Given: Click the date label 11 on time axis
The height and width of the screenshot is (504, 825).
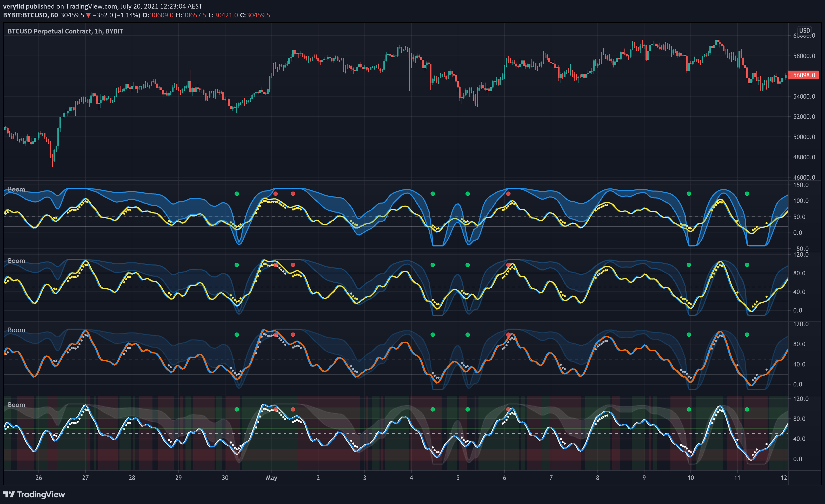Looking at the screenshot, I should (x=737, y=478).
